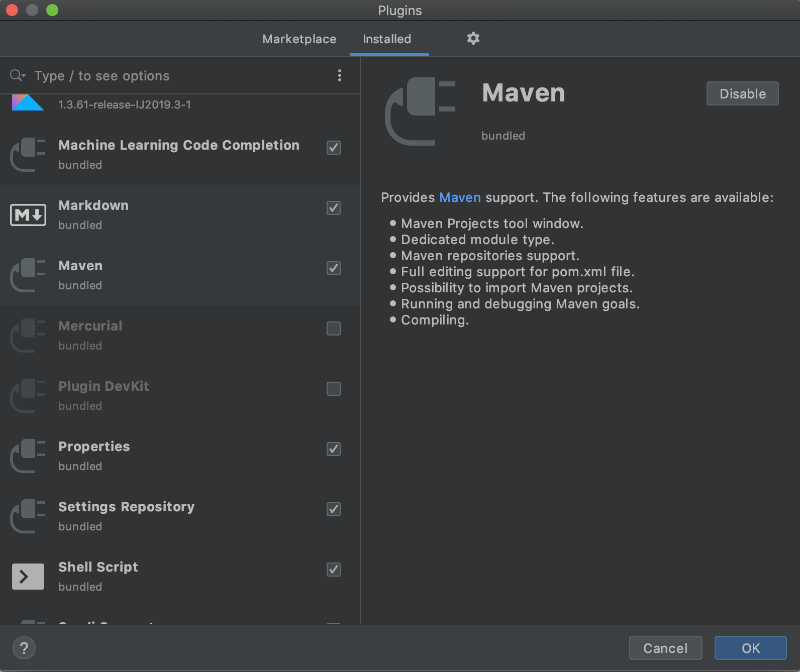Click 'bundled' label under Maven heading
This screenshot has width=800, height=672.
click(503, 136)
